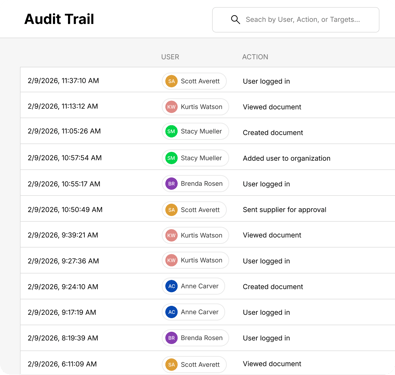Click Kurtis Watson avatar in 11:13:12 AM row
The width and height of the screenshot is (395, 375).
click(171, 107)
